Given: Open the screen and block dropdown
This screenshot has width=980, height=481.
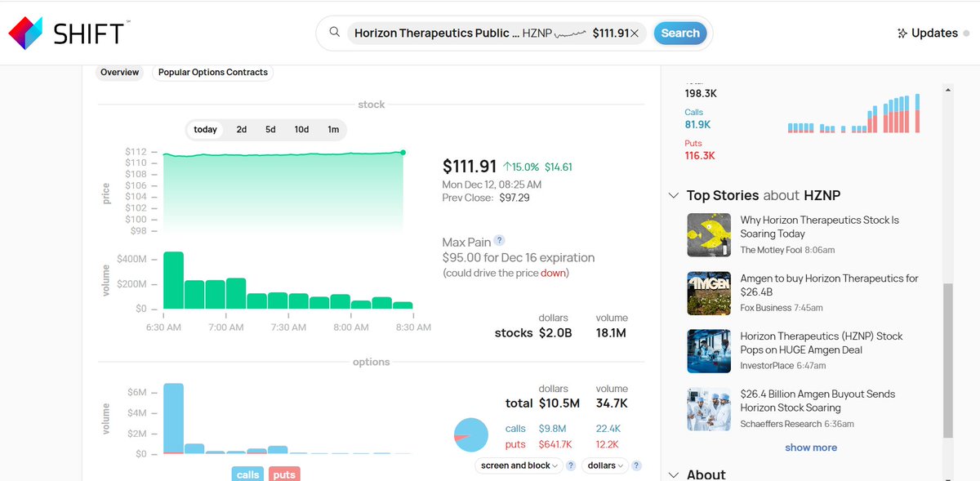Looking at the screenshot, I should pos(519,465).
